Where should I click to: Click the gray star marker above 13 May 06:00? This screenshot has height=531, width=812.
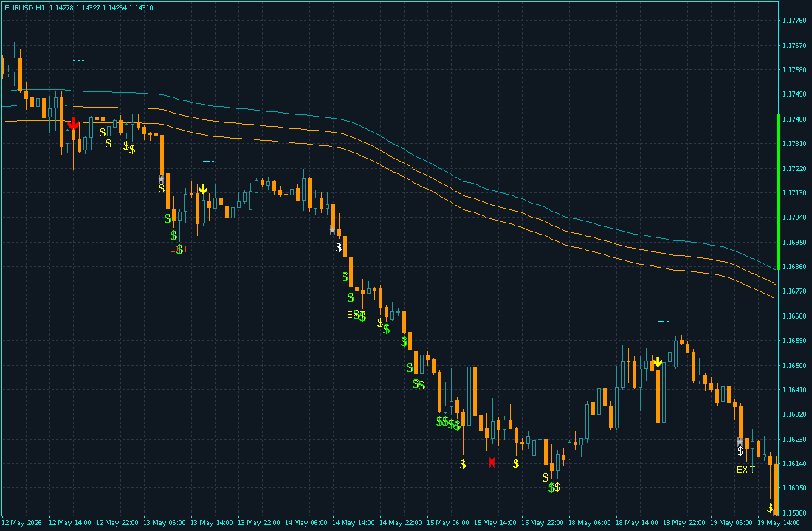(x=161, y=178)
